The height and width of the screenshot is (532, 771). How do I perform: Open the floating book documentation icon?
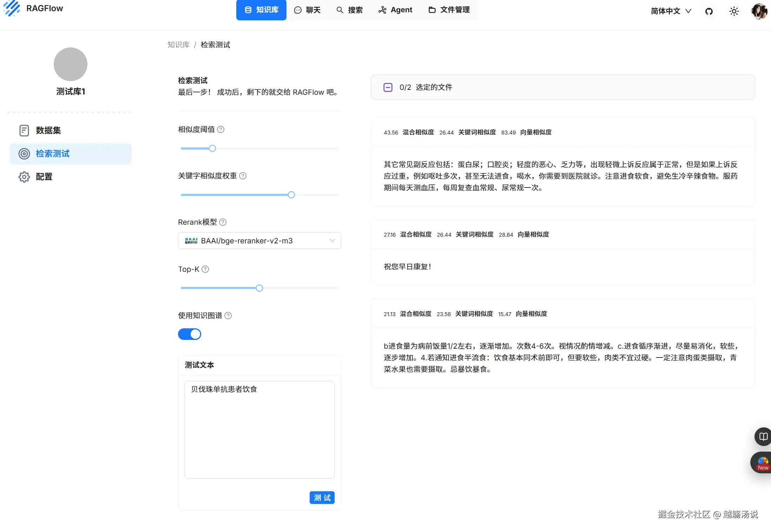coord(763,436)
